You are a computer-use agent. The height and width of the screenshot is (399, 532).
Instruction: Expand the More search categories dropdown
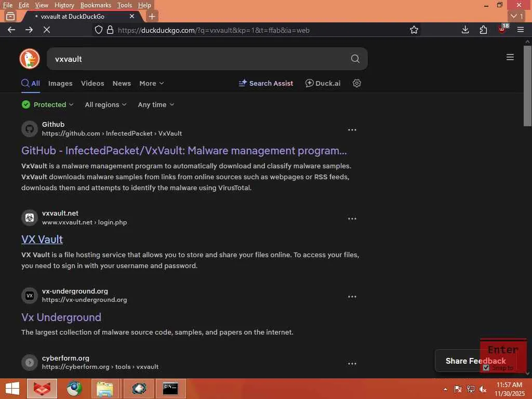point(151,83)
